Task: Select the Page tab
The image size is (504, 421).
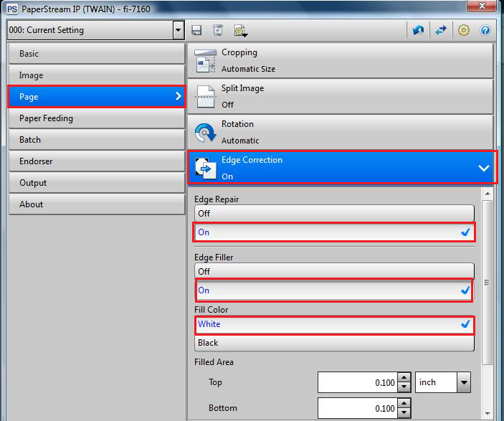Action: click(97, 97)
